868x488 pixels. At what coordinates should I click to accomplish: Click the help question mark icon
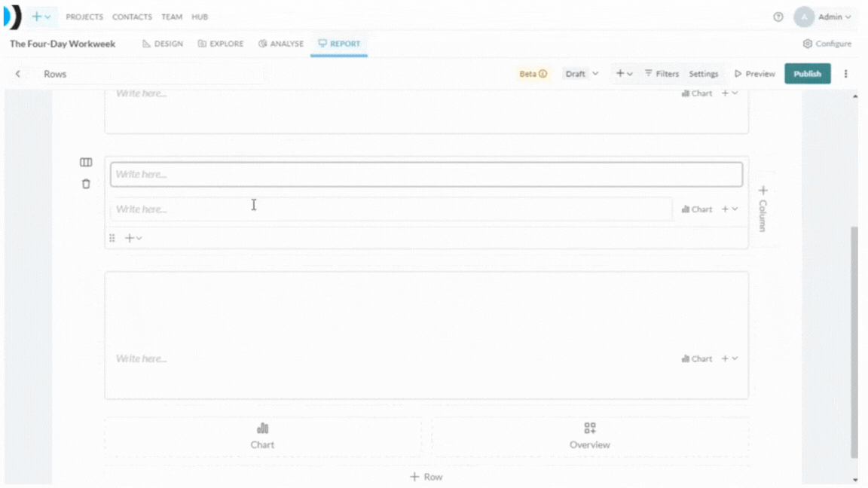click(778, 17)
